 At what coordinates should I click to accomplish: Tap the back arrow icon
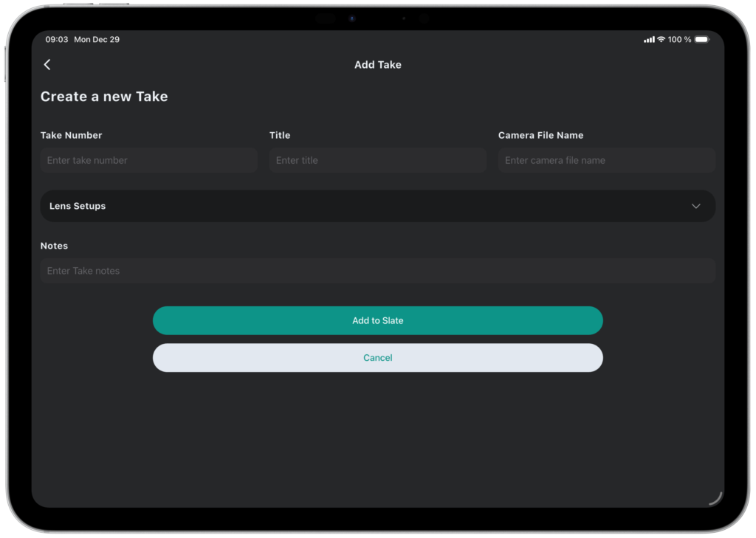[47, 65]
